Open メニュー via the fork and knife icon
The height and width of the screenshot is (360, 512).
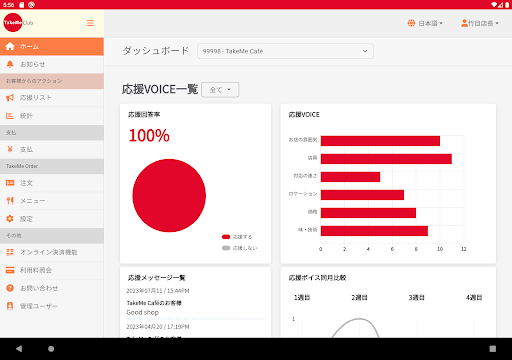coord(10,201)
